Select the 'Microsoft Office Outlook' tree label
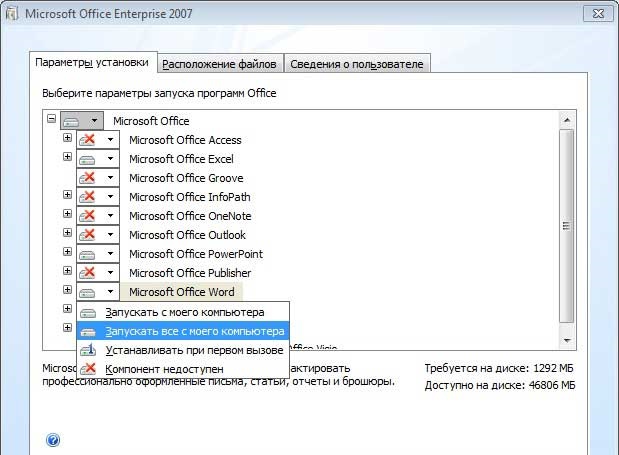Image resolution: width=619 pixels, height=455 pixels. pos(187,234)
